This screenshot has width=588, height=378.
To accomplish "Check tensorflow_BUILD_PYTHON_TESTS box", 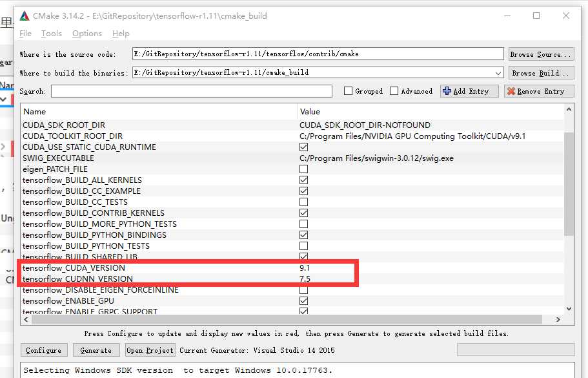I will (x=304, y=246).
